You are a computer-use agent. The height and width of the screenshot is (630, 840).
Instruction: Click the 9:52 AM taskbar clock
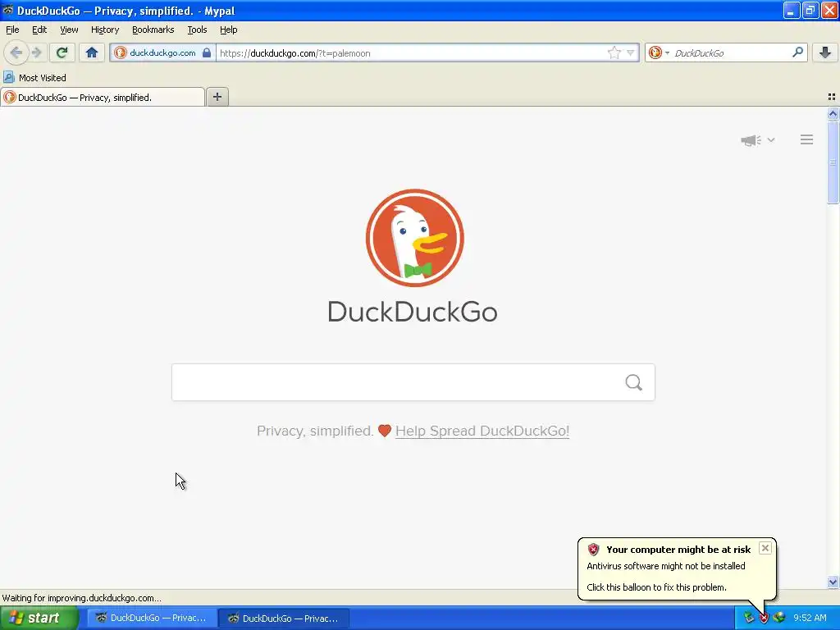click(x=810, y=619)
